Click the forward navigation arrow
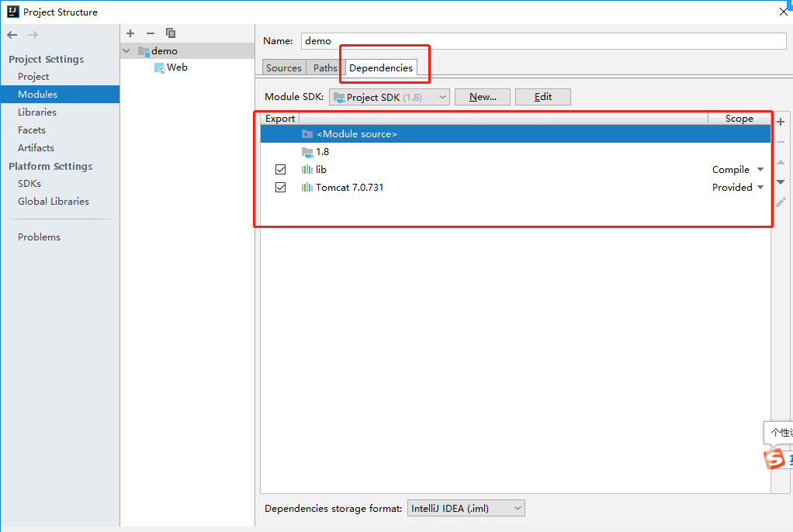This screenshot has width=793, height=532. pos(33,35)
